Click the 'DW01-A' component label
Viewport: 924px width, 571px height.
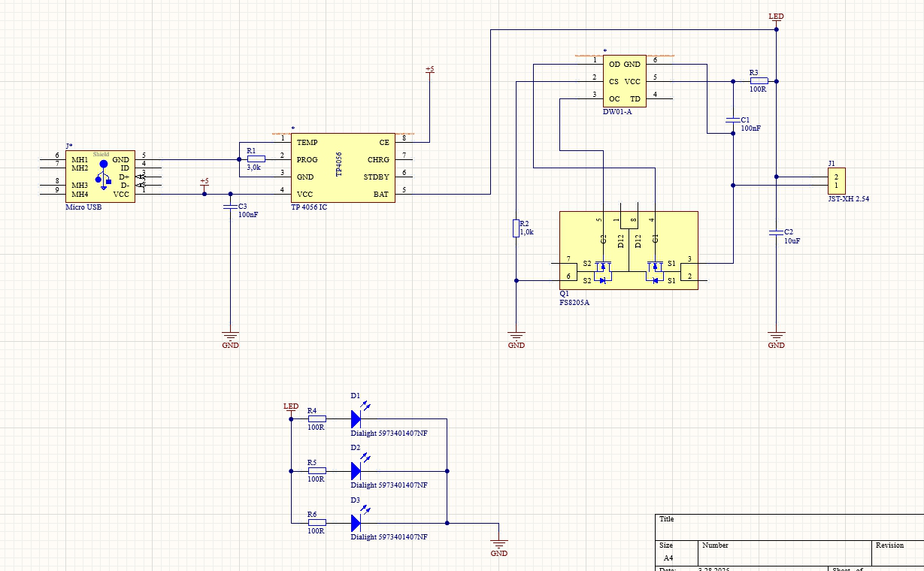pyautogui.click(x=617, y=111)
